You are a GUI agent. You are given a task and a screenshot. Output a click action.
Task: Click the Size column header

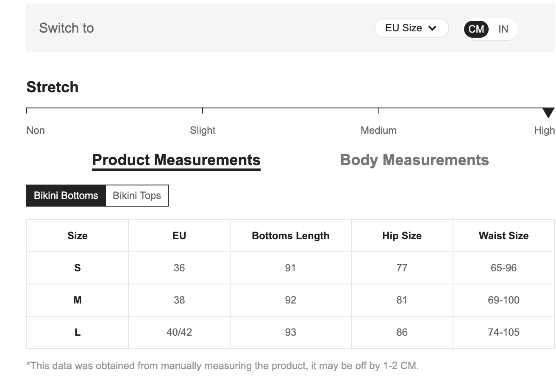tap(78, 236)
